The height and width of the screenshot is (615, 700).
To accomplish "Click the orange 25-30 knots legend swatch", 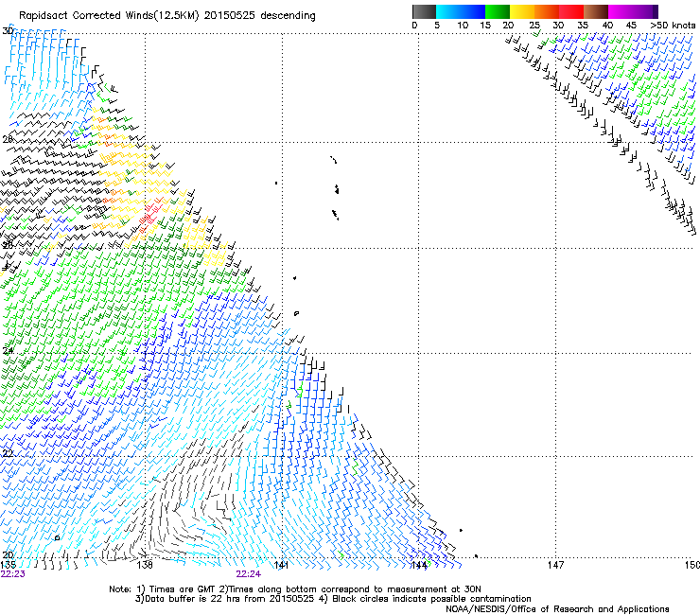I will click(x=547, y=11).
